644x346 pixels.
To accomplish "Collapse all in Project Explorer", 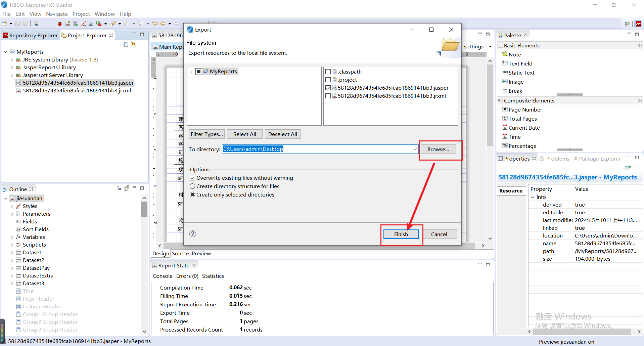I will pyautogui.click(x=126, y=44).
